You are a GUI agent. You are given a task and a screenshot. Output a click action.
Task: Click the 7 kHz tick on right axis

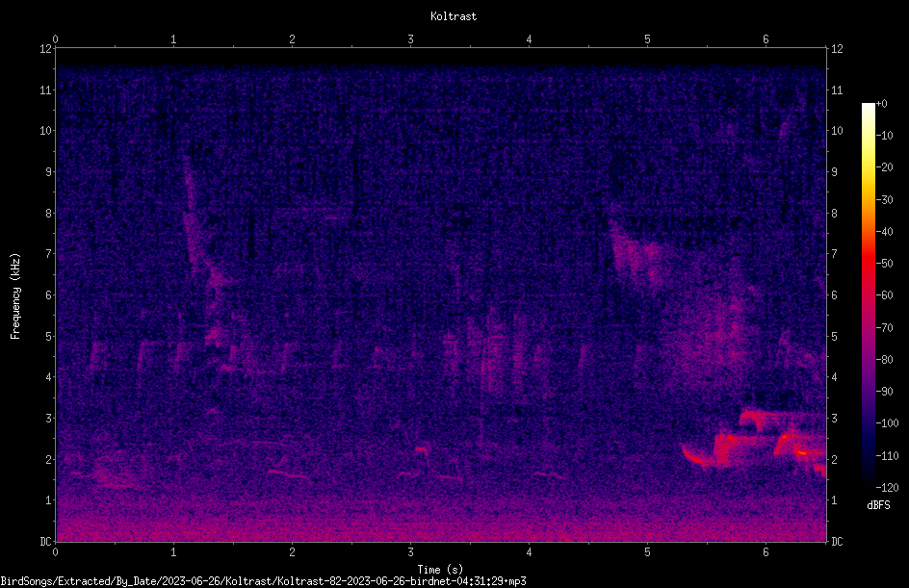(834, 254)
